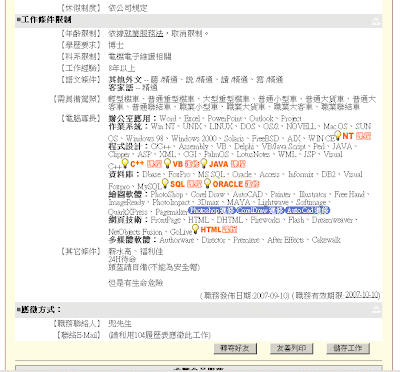Click the 辦公室應用 skills line
Viewport: 400px width, 372px height.
(x=205, y=118)
